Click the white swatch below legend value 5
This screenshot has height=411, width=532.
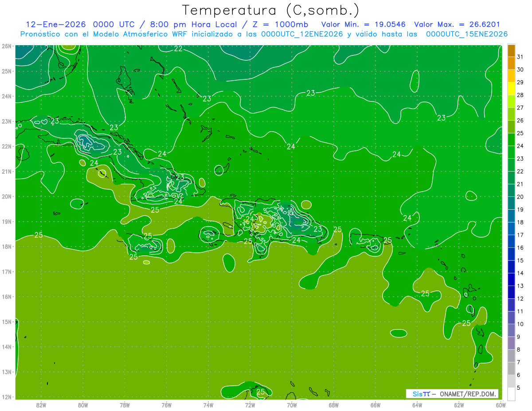(x=511, y=394)
